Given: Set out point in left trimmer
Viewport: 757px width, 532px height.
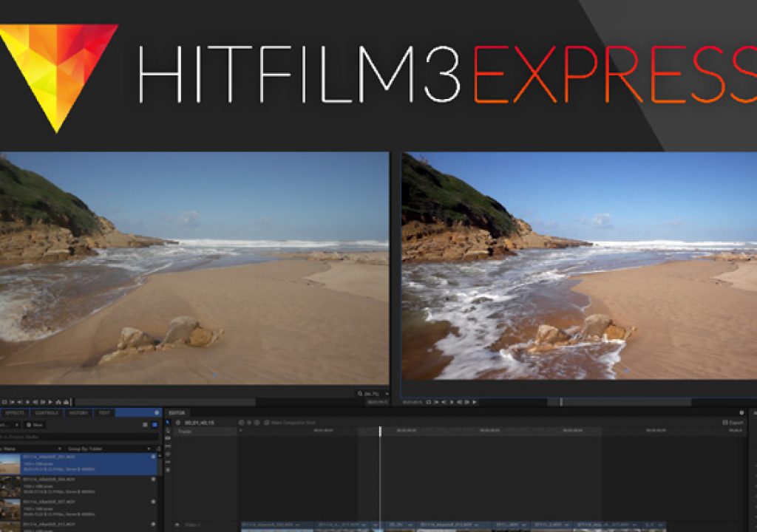Looking at the screenshot, I should pos(20,402).
